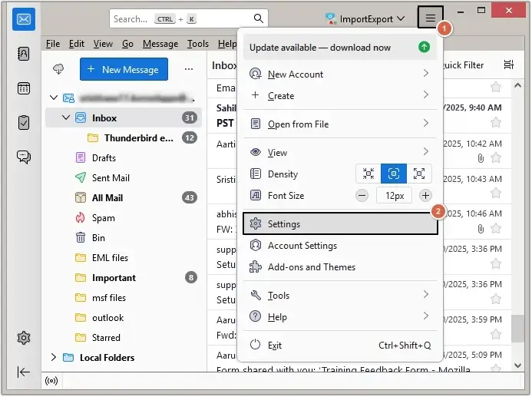Image resolution: width=532 pixels, height=397 pixels.
Task: Select the Sent Mail folder
Action: point(124,178)
